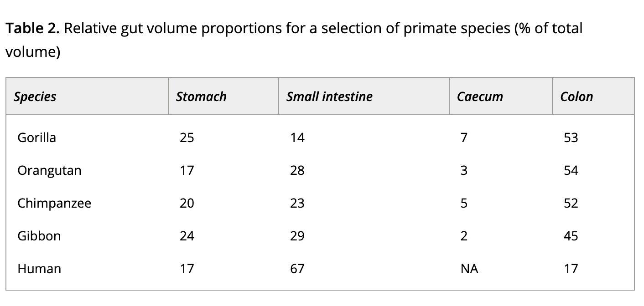Click Gibbon's colon value 45

[571, 236]
